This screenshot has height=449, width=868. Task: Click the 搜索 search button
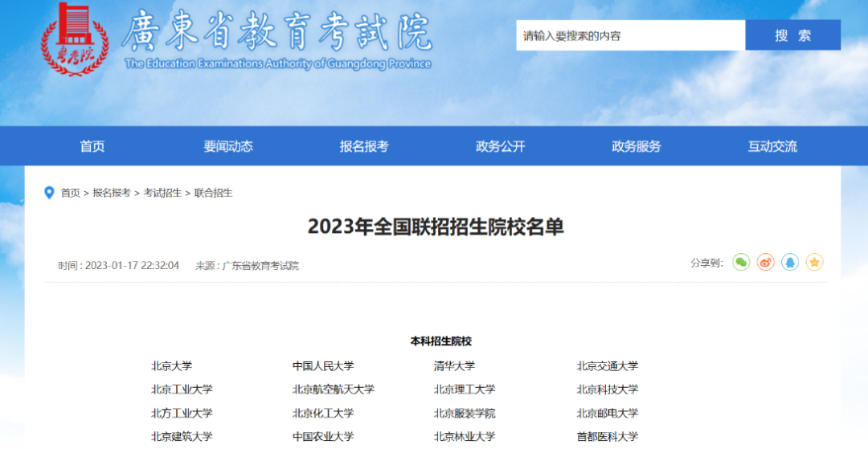point(792,35)
